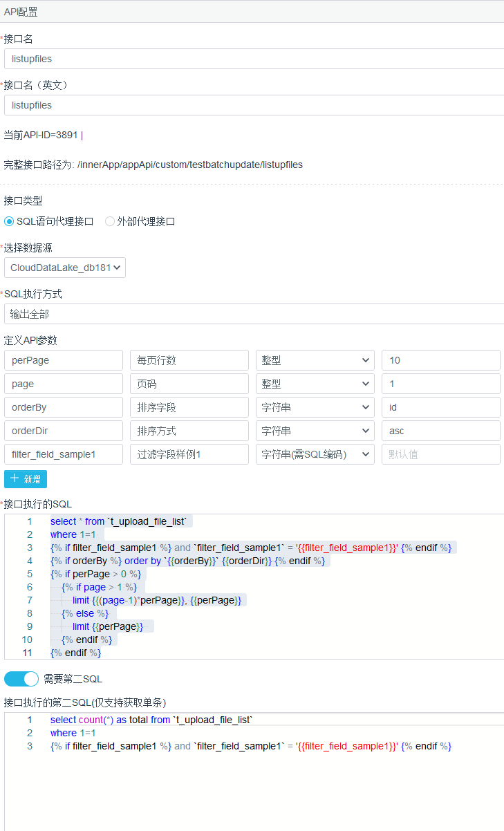Image resolution: width=504 pixels, height=831 pixels.
Task: Click the 过滤字段样例1 description field
Action: (189, 454)
